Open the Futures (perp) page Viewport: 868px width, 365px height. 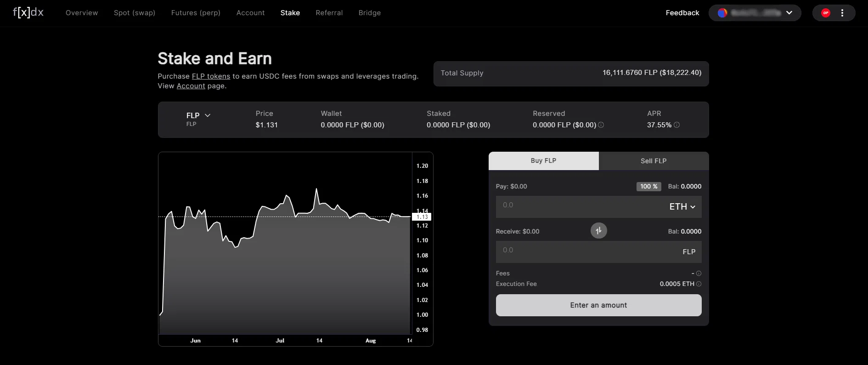coord(196,13)
